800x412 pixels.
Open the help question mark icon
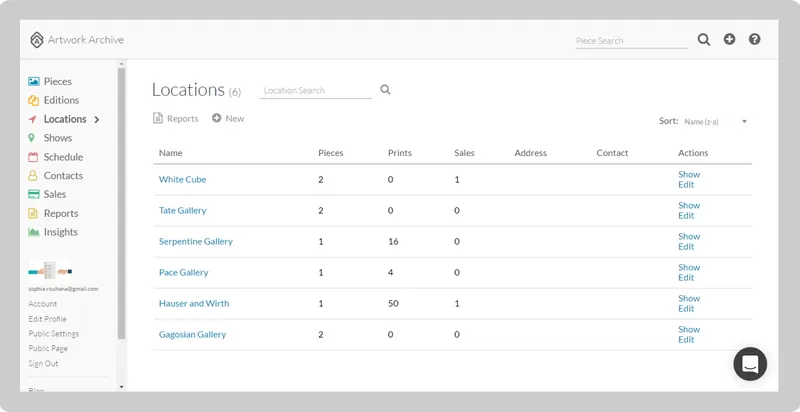(755, 39)
